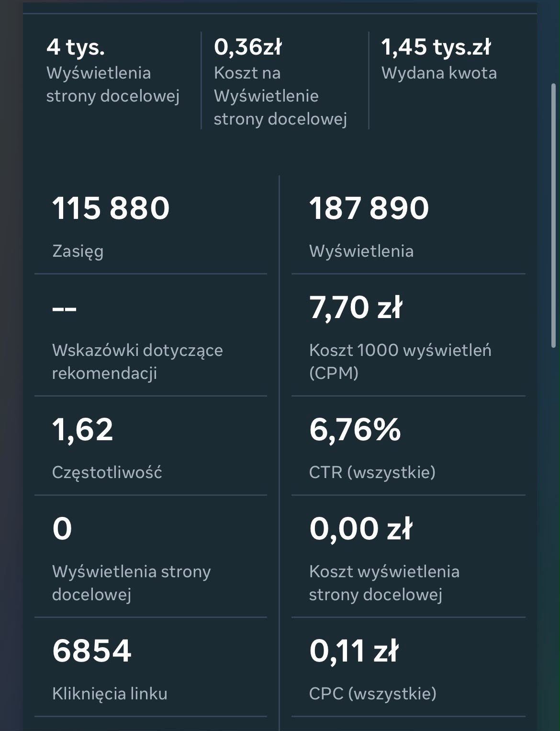
Task: Select the 115 880 Zasięg metric
Action: [x=151, y=225]
